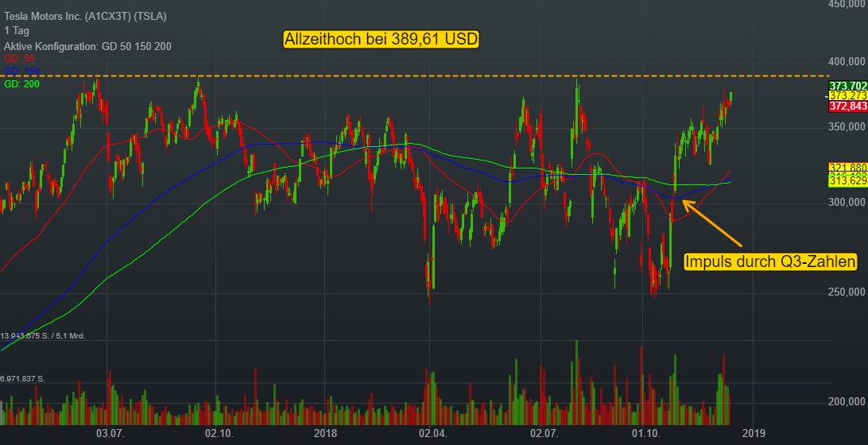Click the 300,000 price axis label
This screenshot has height=445, width=868.
pyautogui.click(x=848, y=203)
